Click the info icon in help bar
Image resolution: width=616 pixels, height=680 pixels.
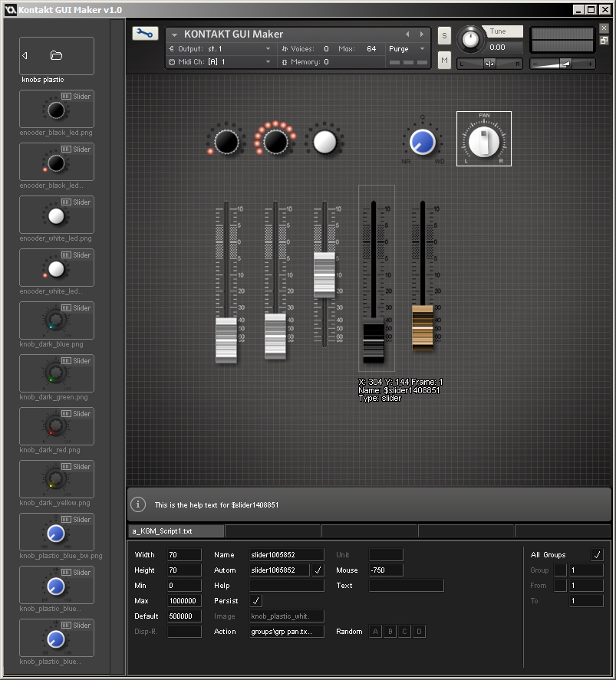138,504
